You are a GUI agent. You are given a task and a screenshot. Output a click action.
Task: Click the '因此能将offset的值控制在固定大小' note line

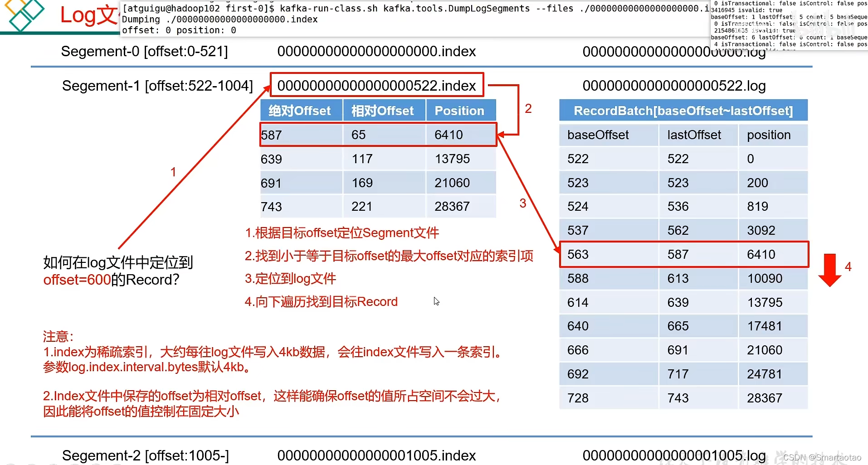click(x=141, y=412)
